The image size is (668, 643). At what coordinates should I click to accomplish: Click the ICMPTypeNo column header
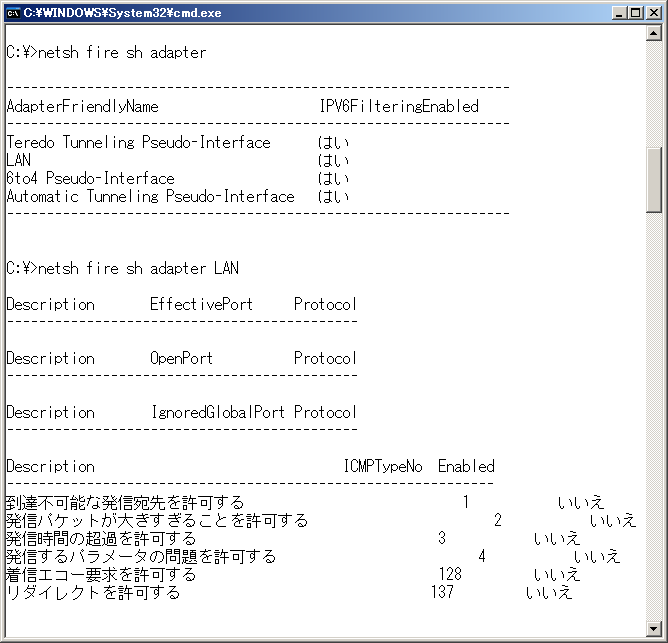[x=383, y=466]
